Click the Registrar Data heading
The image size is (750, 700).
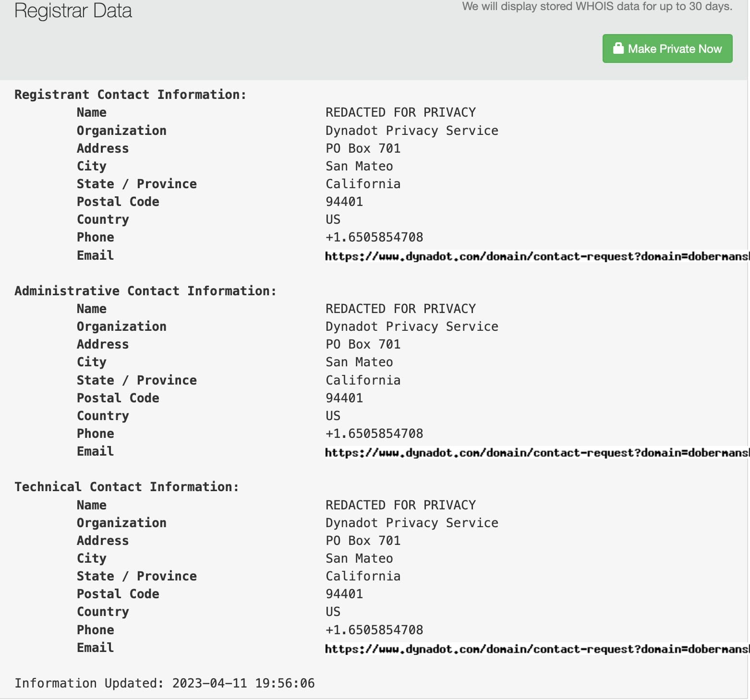73,11
